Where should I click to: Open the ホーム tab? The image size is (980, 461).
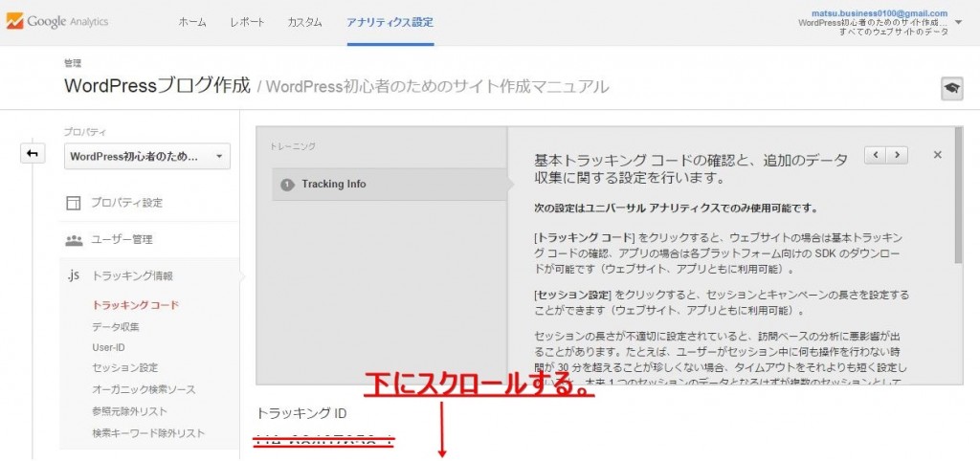[191, 23]
